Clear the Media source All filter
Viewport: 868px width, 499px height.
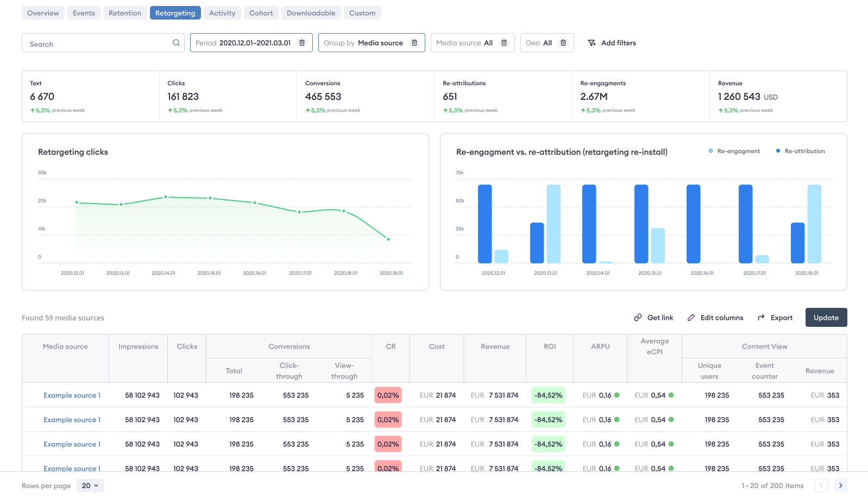[x=504, y=43]
